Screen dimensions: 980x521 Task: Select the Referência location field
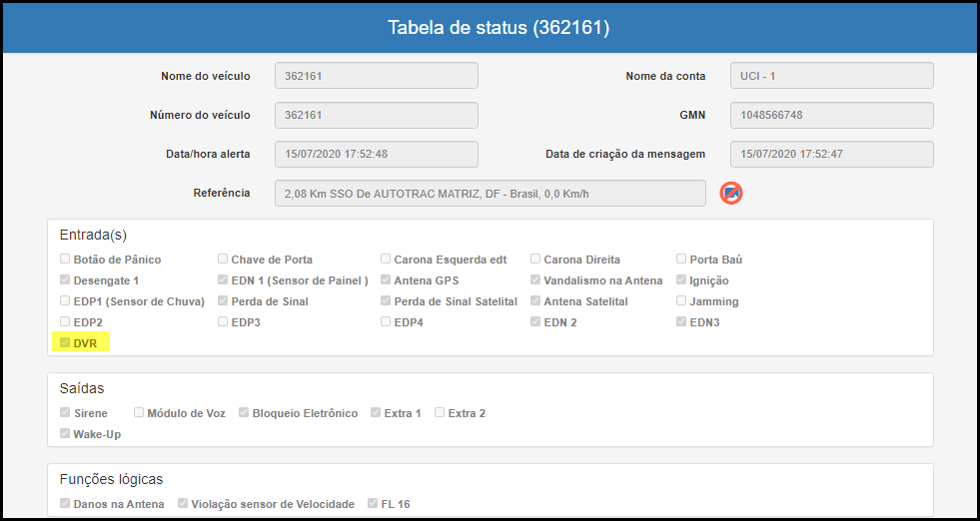pyautogui.click(x=490, y=193)
